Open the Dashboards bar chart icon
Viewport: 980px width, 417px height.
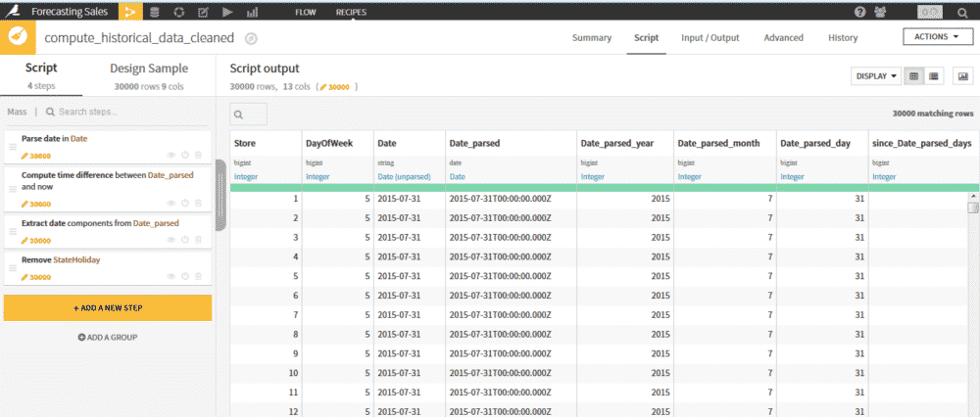(252, 12)
